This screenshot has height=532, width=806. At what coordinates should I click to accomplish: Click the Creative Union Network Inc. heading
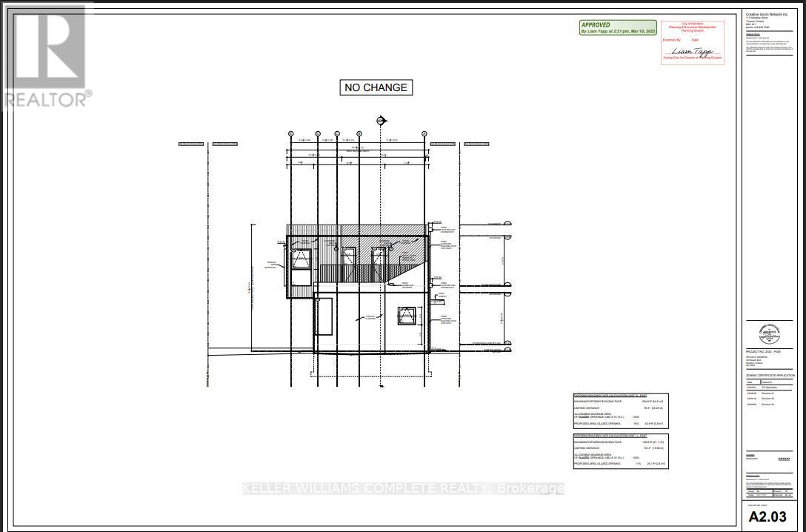[765, 13]
